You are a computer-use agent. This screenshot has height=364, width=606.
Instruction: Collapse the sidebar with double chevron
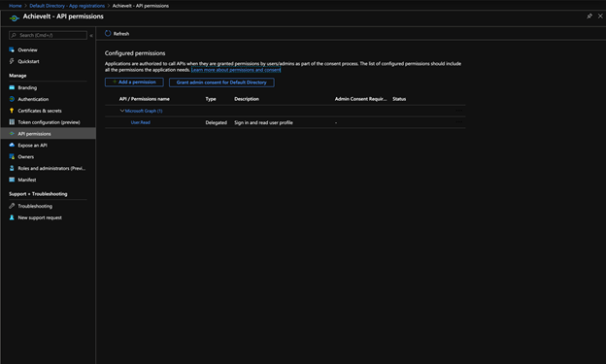click(91, 36)
